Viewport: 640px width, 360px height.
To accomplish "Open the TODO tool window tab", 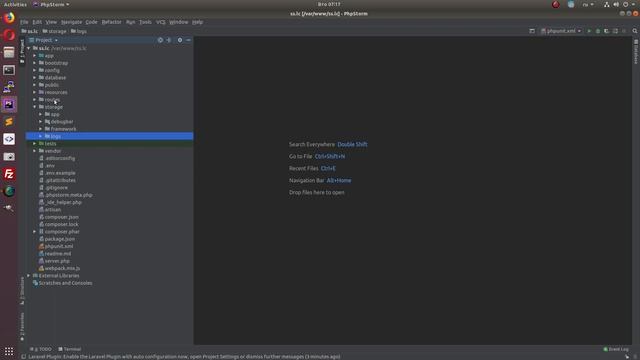I will pyautogui.click(x=41, y=349).
